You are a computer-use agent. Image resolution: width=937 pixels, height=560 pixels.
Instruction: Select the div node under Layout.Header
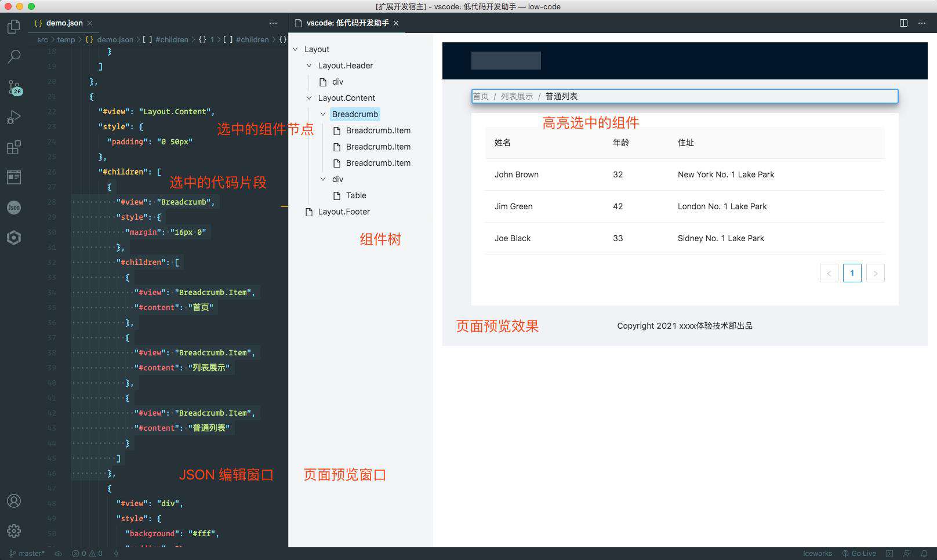click(337, 82)
